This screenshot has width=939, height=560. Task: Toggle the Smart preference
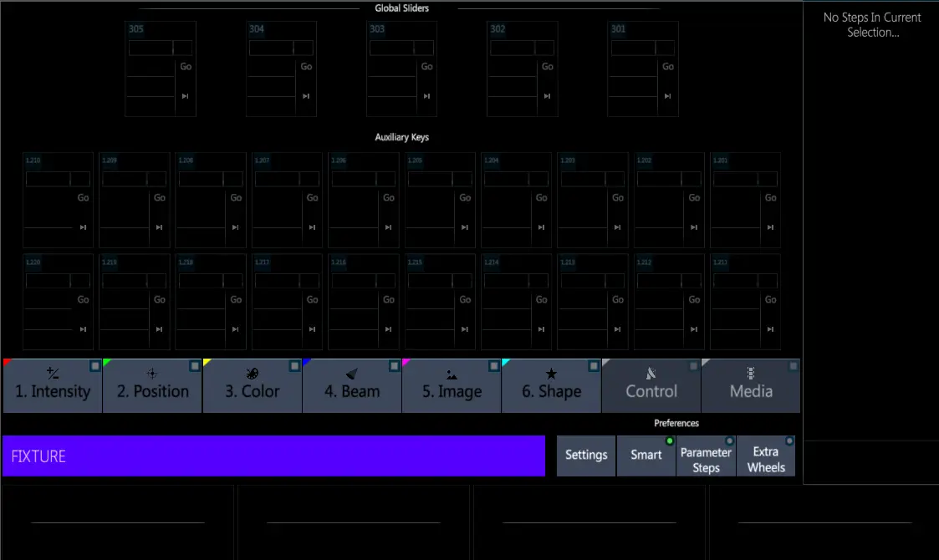(646, 456)
